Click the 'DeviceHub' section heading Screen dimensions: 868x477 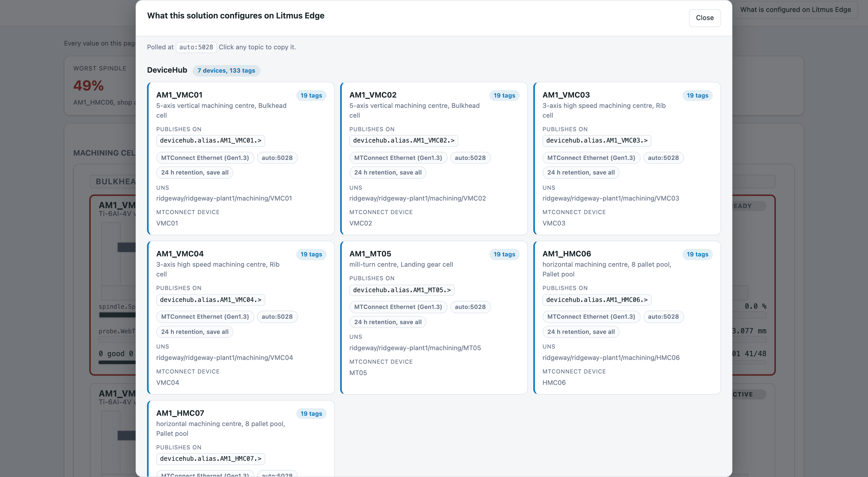tap(167, 70)
